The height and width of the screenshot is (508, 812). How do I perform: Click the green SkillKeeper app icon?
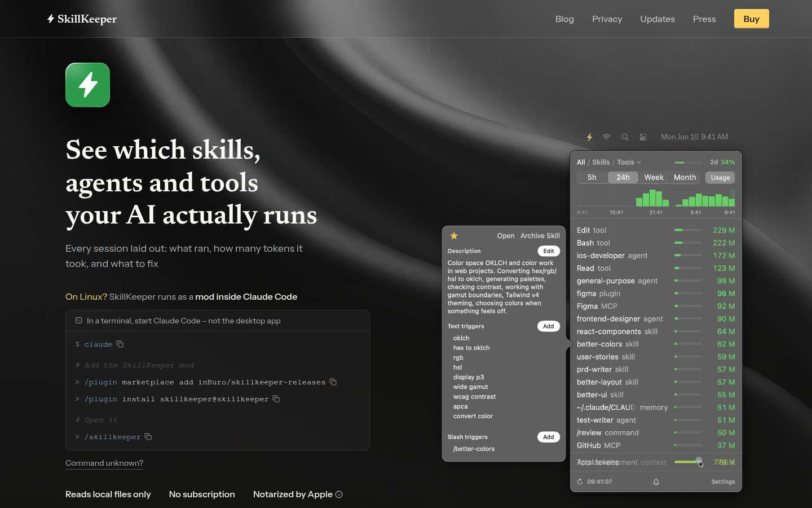point(87,85)
